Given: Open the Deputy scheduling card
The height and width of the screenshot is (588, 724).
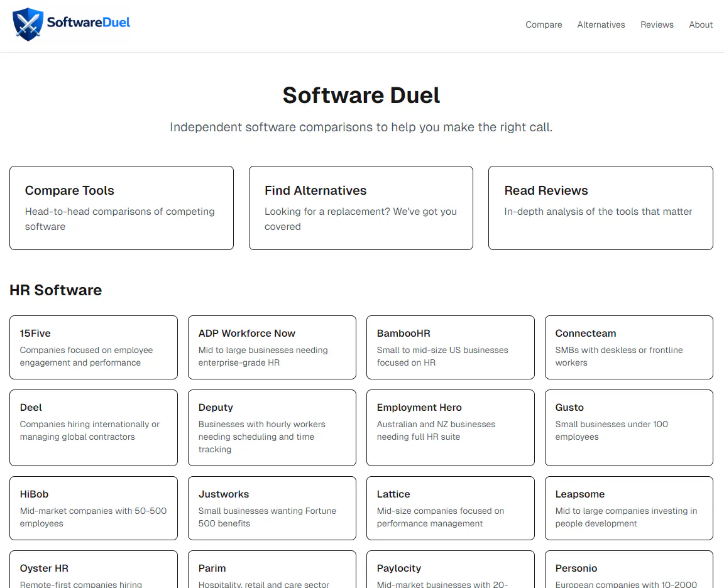Looking at the screenshot, I should coord(272,428).
